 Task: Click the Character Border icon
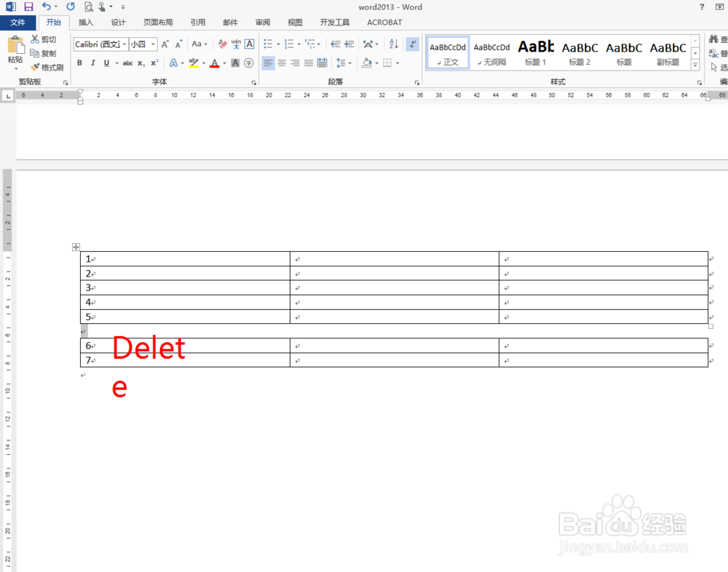[249, 44]
